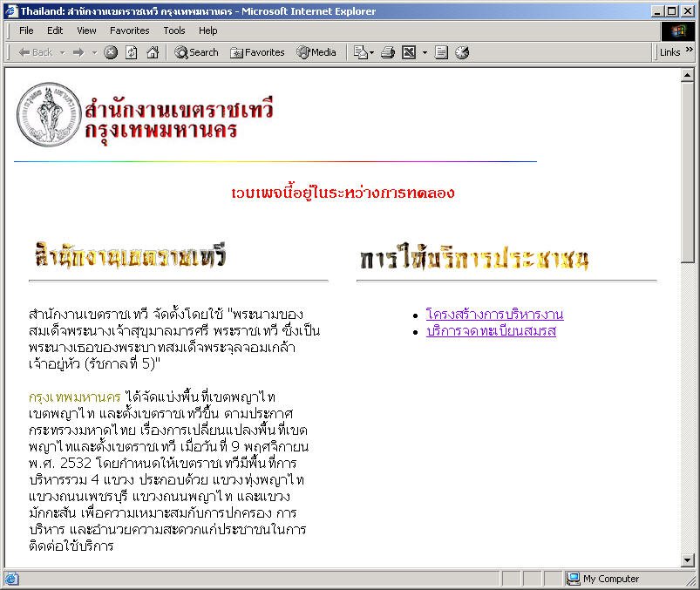
Task: Expand the Back button history dropdown
Action: point(62,52)
